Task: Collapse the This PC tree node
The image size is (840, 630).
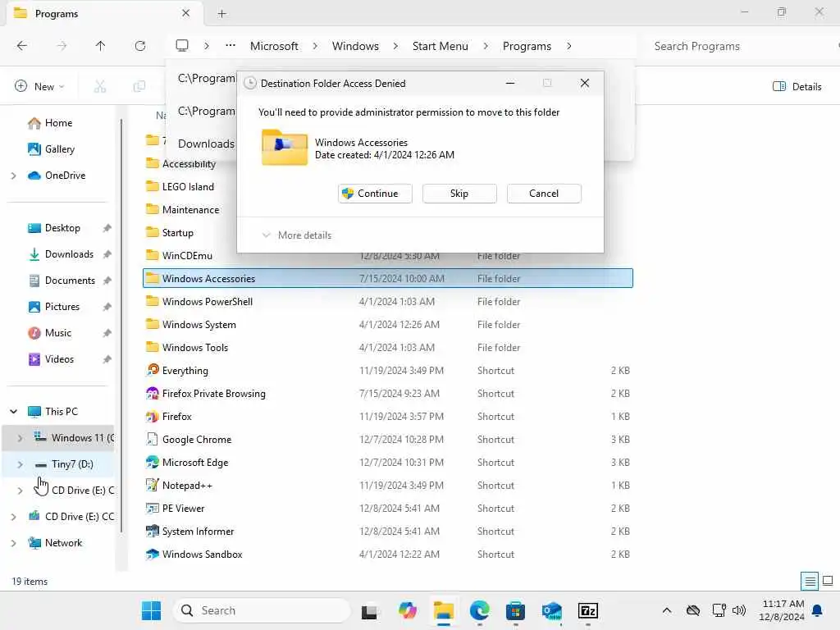Action: point(13,412)
